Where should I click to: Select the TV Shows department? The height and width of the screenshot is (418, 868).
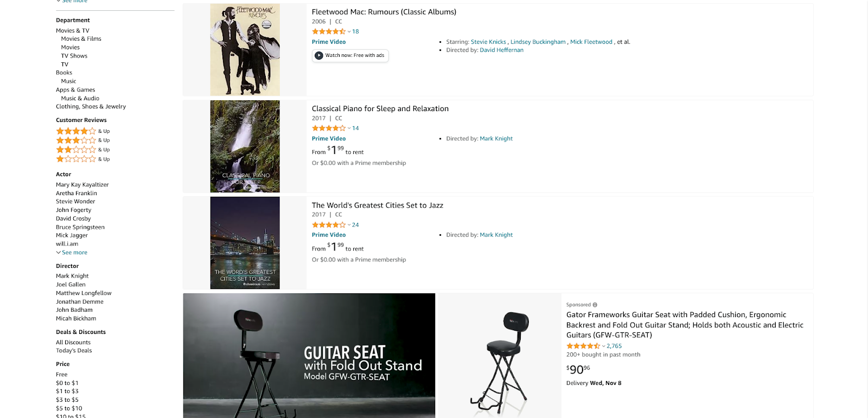point(74,56)
